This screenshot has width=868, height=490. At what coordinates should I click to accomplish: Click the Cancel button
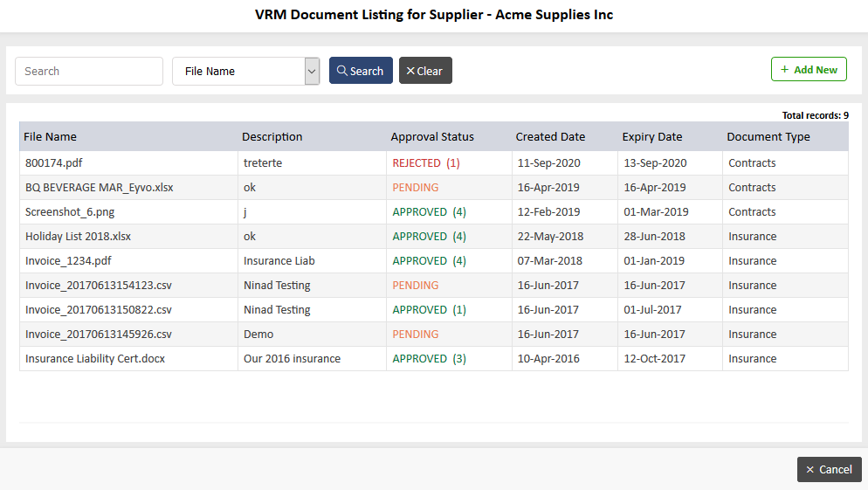[x=829, y=469]
